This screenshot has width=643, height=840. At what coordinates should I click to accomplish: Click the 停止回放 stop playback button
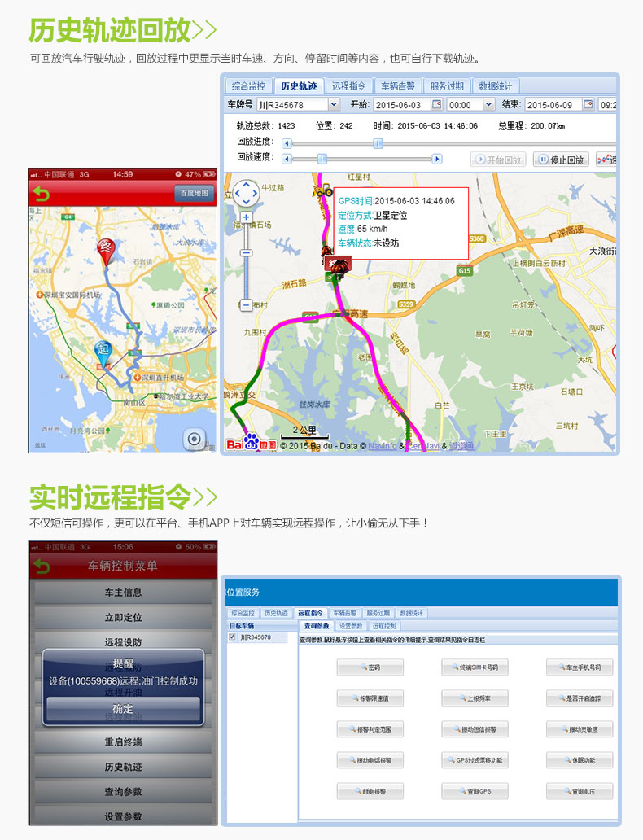tap(561, 160)
